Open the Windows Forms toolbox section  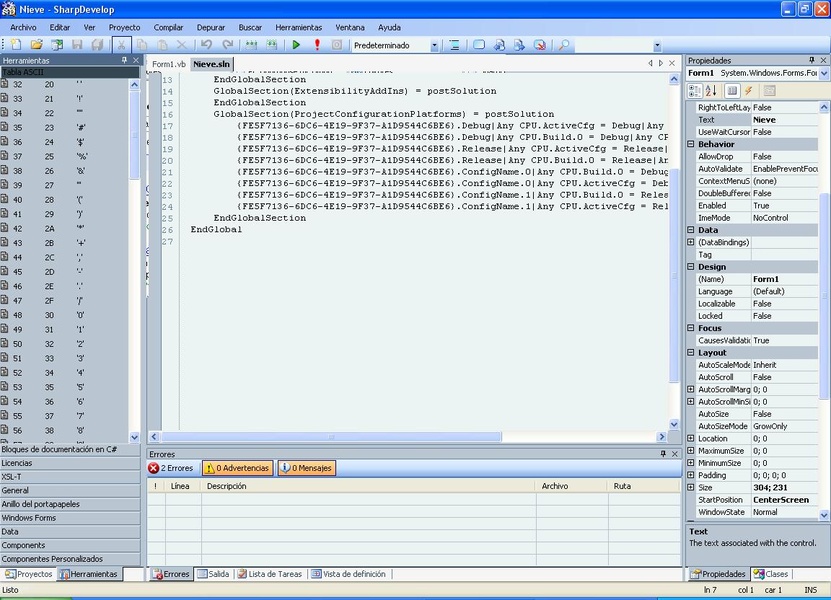pyautogui.click(x=30, y=518)
